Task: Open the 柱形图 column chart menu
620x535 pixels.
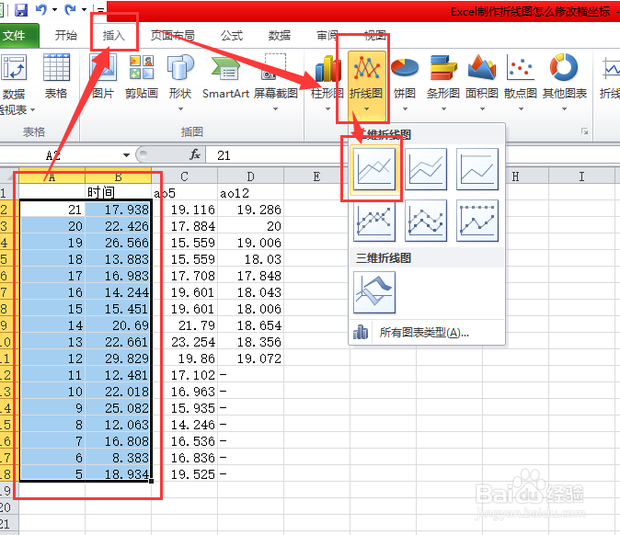Action: coord(328,82)
